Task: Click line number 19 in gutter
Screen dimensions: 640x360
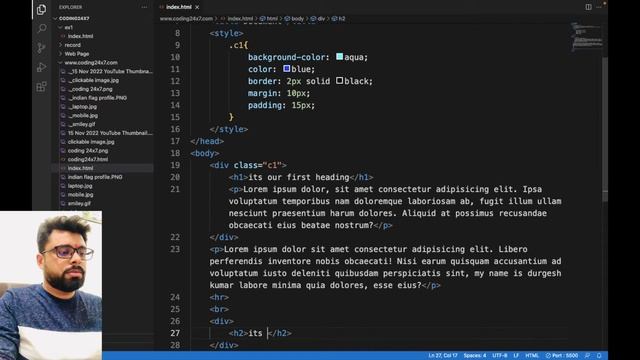Action: 175,165
